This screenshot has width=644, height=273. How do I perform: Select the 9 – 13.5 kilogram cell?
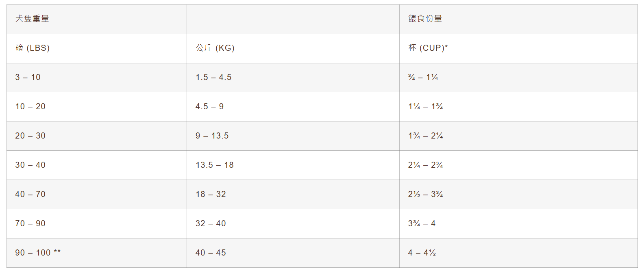pos(212,136)
